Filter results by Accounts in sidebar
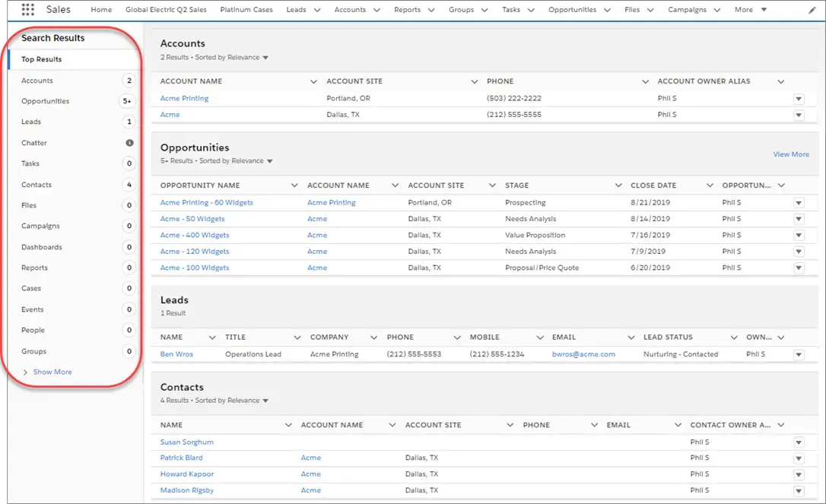This screenshot has height=504, width=826. [75, 81]
